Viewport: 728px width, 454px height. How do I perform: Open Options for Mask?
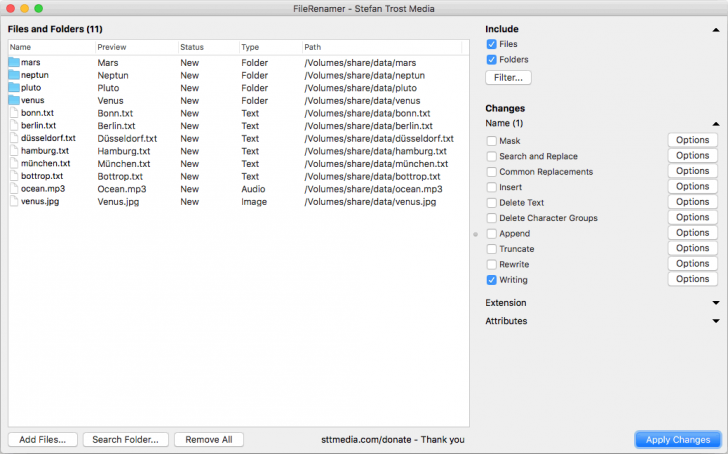click(692, 140)
